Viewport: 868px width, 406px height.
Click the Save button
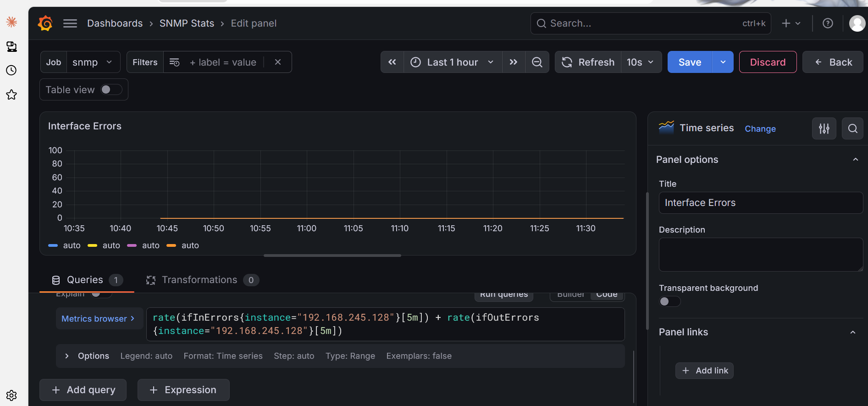pos(690,62)
